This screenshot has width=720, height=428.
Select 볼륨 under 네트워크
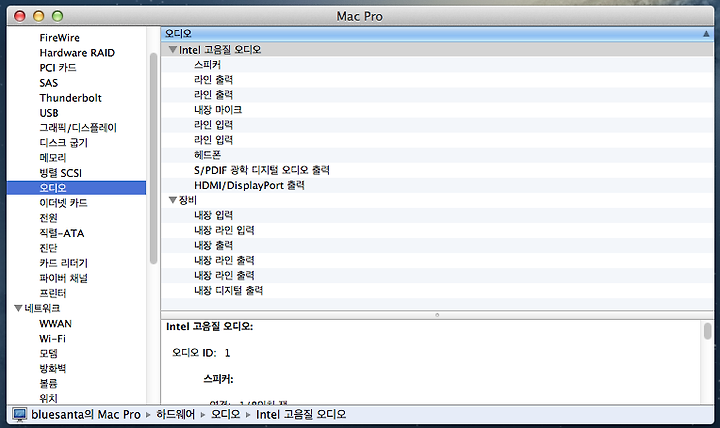coord(49,384)
